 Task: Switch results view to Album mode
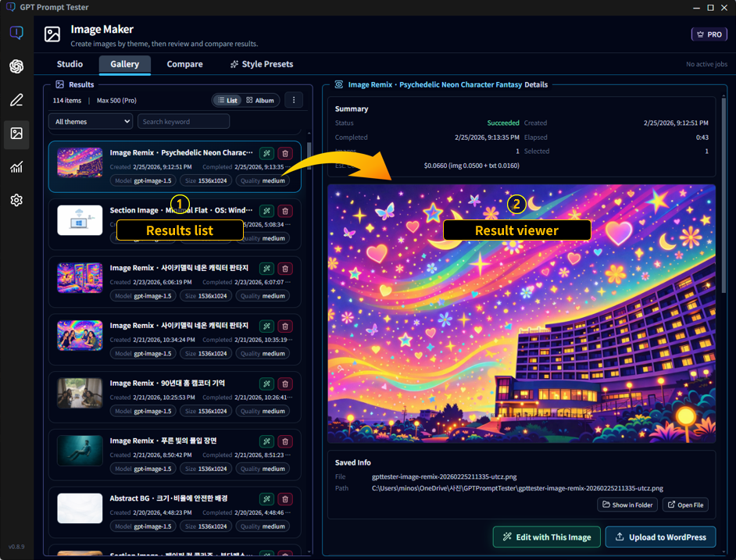pyautogui.click(x=261, y=100)
